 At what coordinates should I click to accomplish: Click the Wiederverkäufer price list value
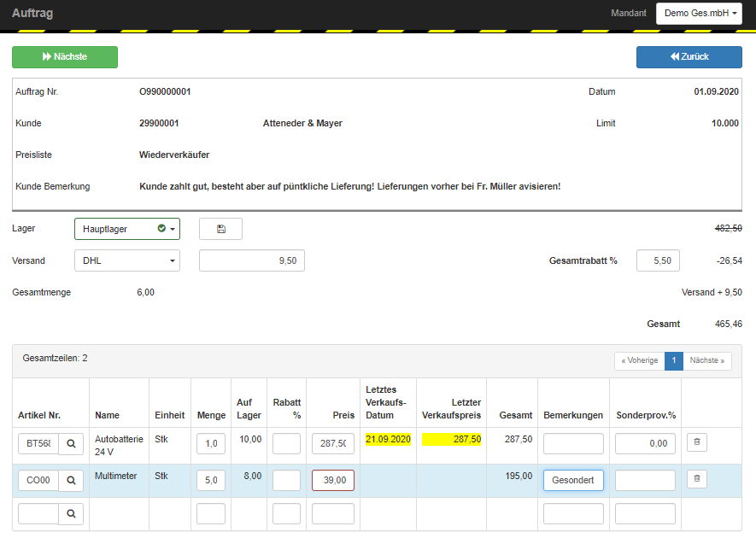(174, 155)
